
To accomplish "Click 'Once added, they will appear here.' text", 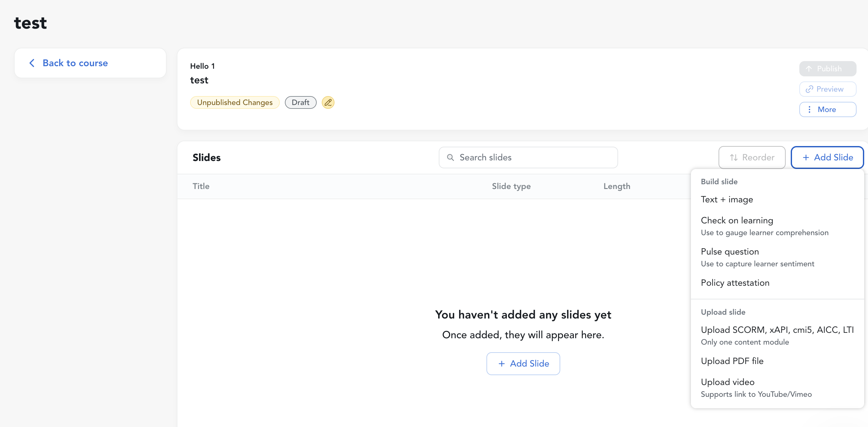I will tap(523, 335).
